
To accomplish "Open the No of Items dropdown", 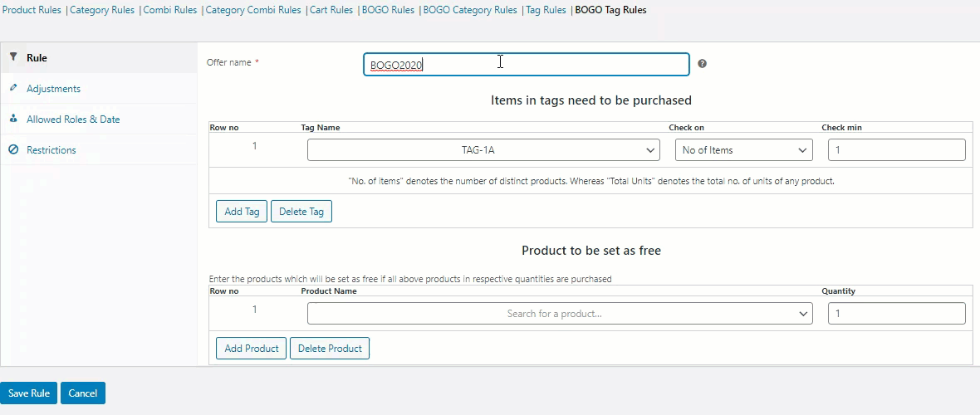I will [x=744, y=150].
